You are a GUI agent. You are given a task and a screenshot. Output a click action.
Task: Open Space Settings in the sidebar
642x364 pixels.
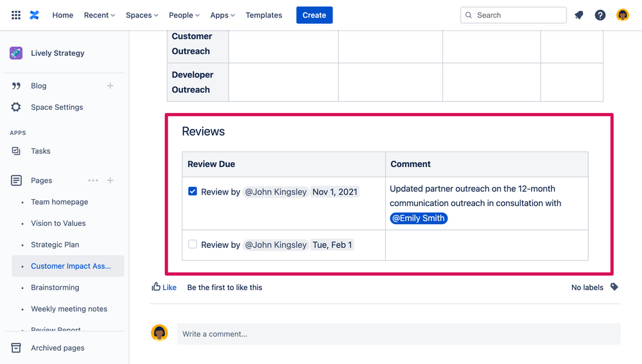tap(57, 107)
